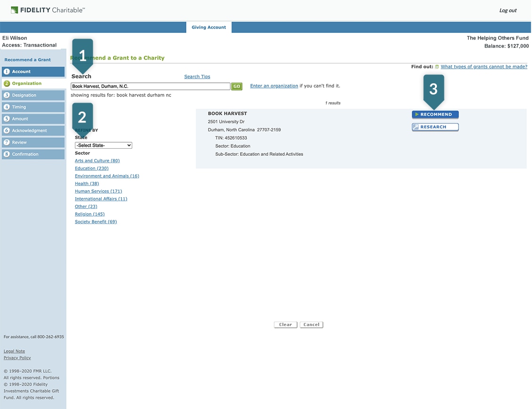Open step 3 Designation
This screenshot has height=409, width=532.
(33, 95)
